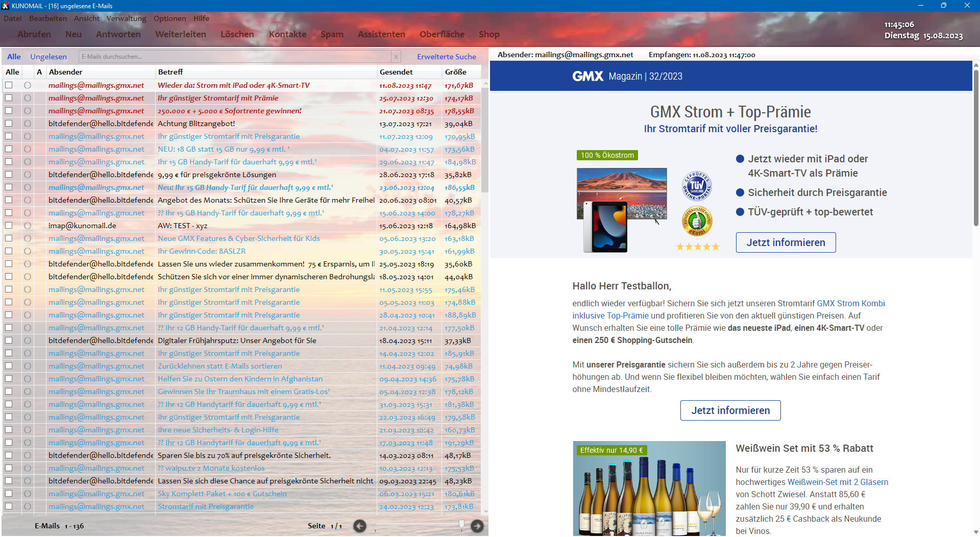Tick checkbox for 'Ihre neue Sicherheits- & Login-Hilfe'
Image resolution: width=980 pixels, height=537 pixels.
(9, 430)
